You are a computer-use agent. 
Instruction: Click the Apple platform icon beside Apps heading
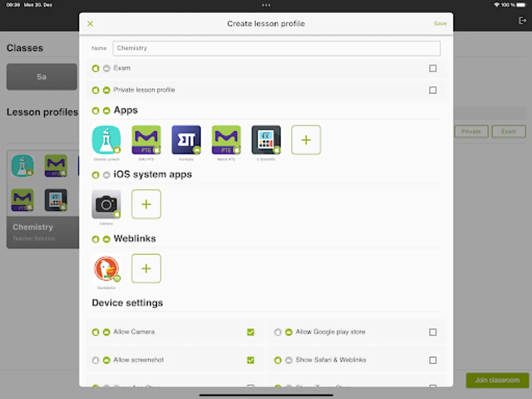95,110
